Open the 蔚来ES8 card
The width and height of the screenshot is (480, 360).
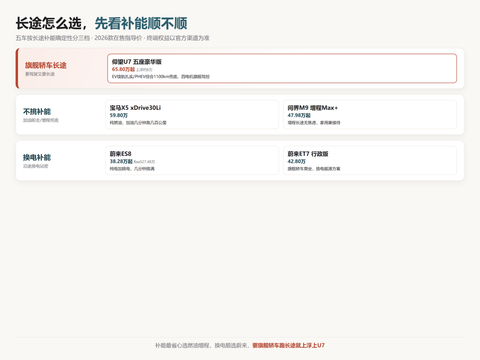click(192, 160)
